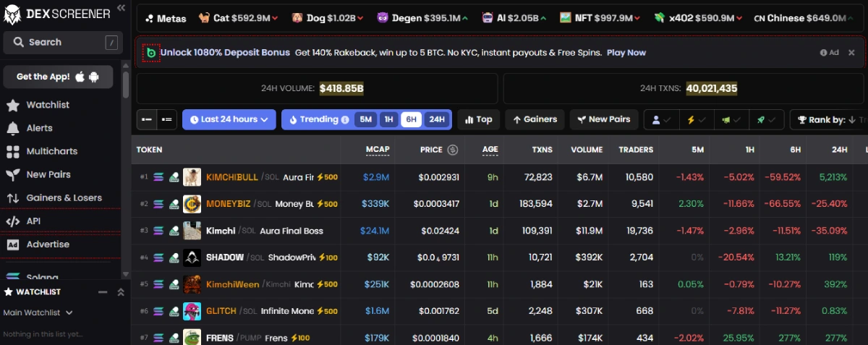Sort by VOLUME column header
The width and height of the screenshot is (868, 345).
[x=587, y=150]
